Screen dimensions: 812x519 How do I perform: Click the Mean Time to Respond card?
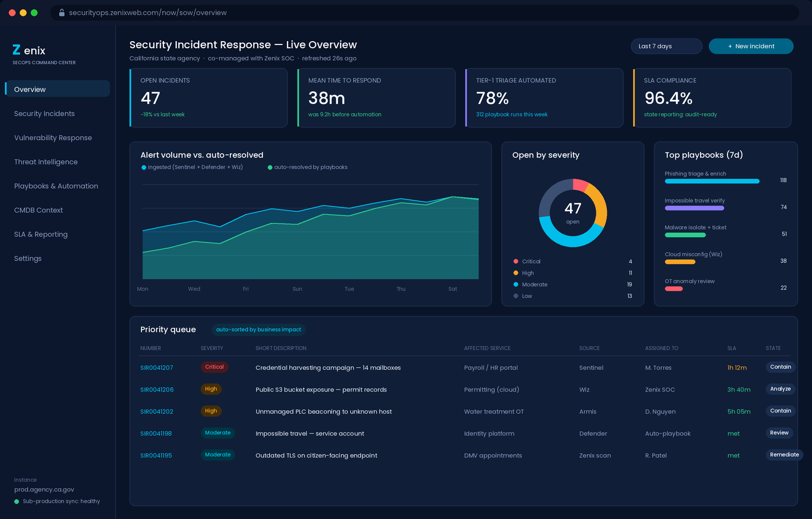376,98
